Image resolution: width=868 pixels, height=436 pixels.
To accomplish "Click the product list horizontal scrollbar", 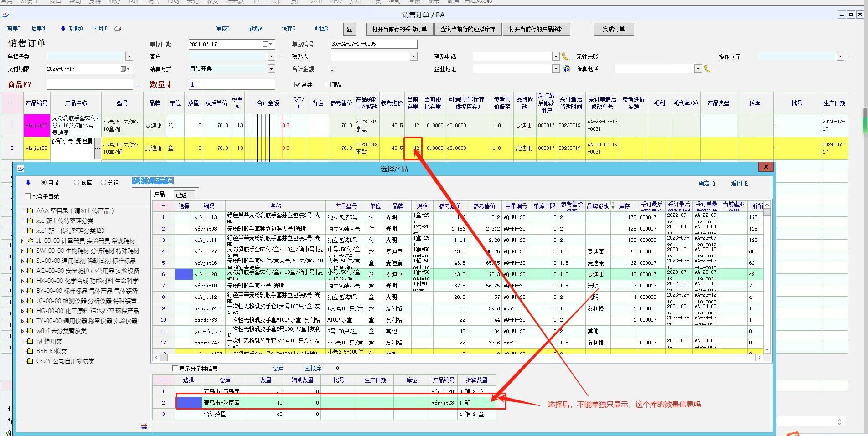I will click(x=456, y=358).
